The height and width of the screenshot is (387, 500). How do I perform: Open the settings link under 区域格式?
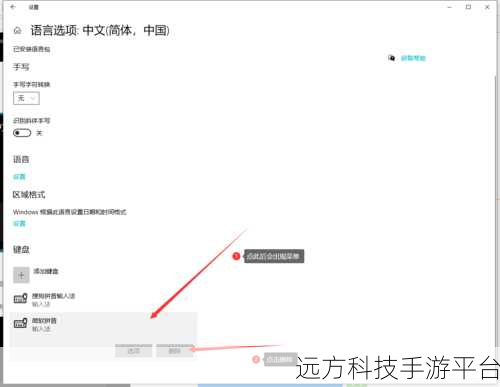tap(19, 223)
